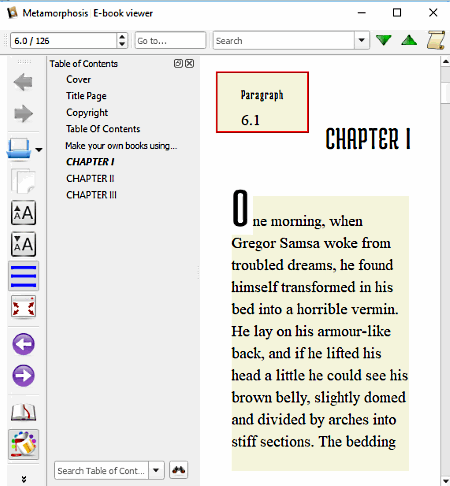Find previous with green up arrow

click(x=409, y=40)
